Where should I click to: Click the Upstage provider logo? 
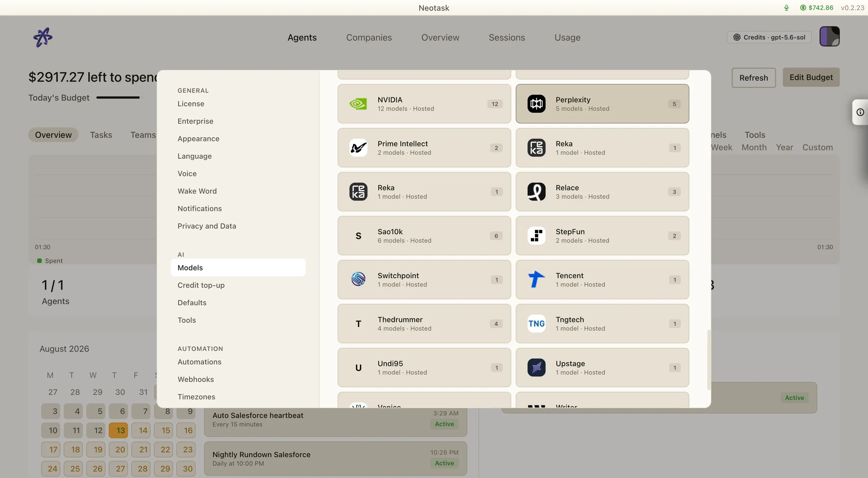[x=536, y=368]
